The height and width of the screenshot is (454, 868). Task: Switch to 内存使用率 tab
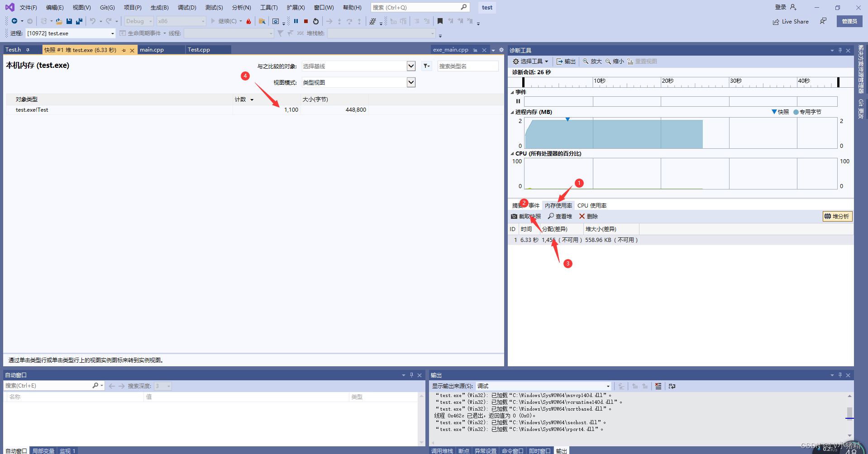558,205
